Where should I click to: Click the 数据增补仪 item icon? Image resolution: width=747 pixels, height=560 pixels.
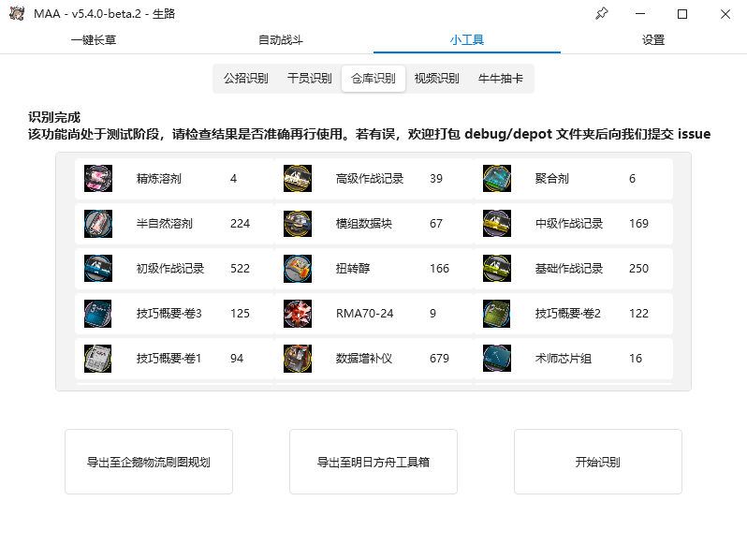coord(298,358)
